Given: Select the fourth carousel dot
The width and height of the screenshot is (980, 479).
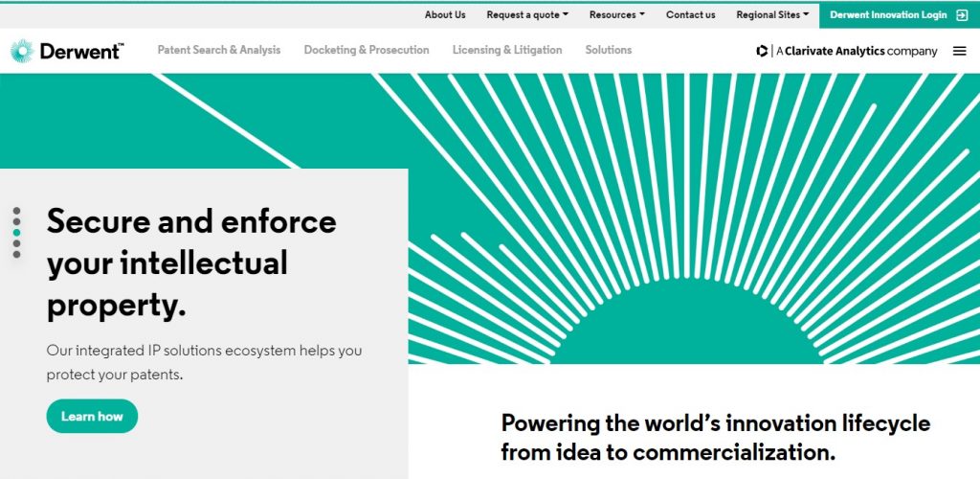Looking at the screenshot, I should click(16, 243).
